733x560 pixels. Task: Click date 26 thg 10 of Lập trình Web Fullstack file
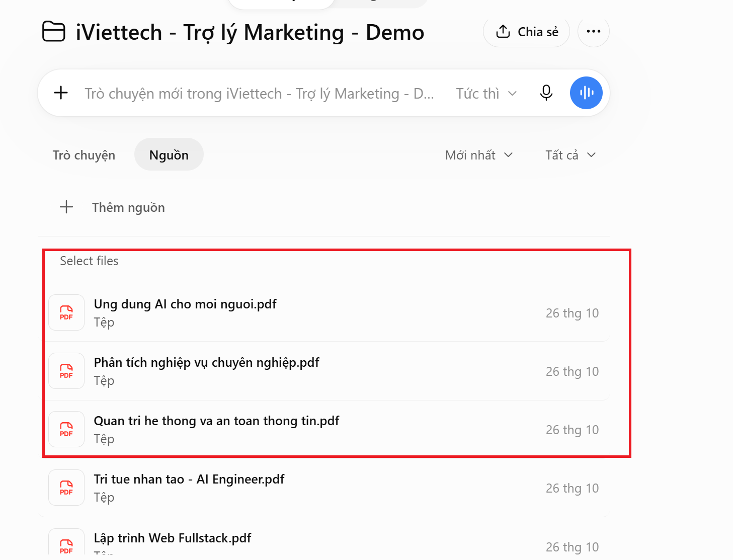tap(572, 547)
